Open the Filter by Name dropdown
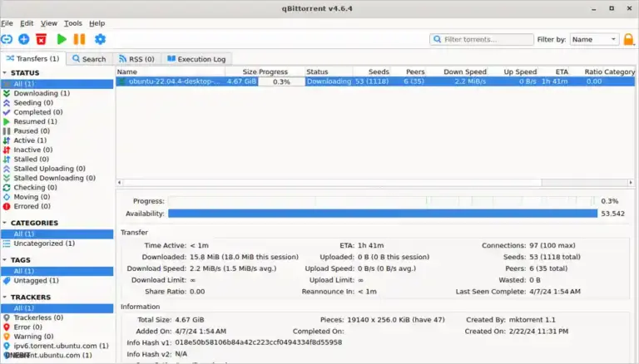 click(x=594, y=40)
